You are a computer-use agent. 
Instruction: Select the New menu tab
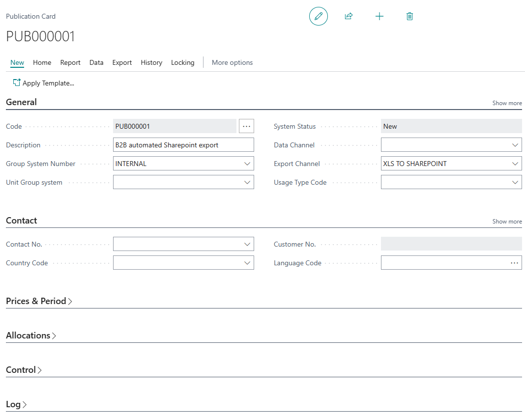click(17, 62)
